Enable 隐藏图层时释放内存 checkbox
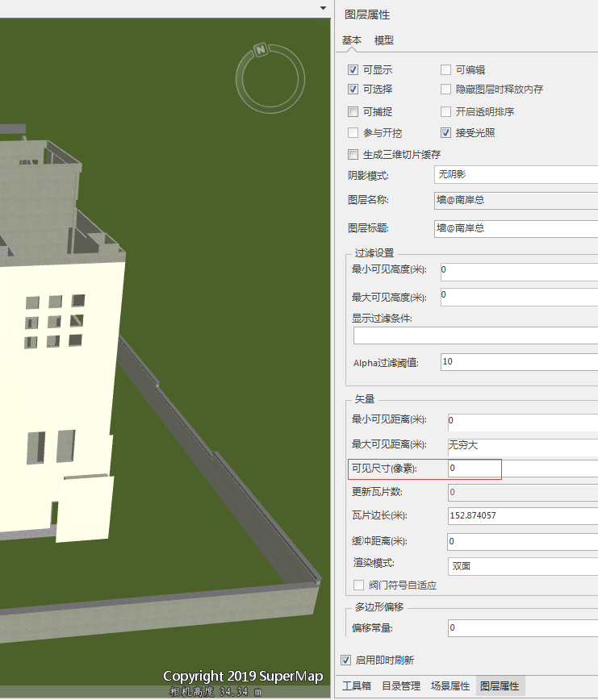Image resolution: width=598 pixels, height=700 pixels. 445,90
